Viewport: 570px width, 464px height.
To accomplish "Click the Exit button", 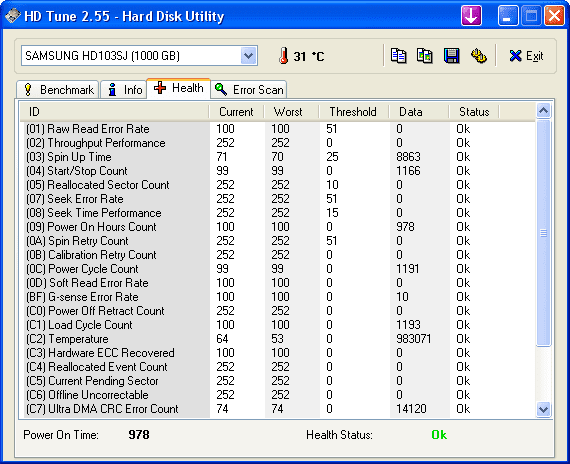I will pos(526,56).
